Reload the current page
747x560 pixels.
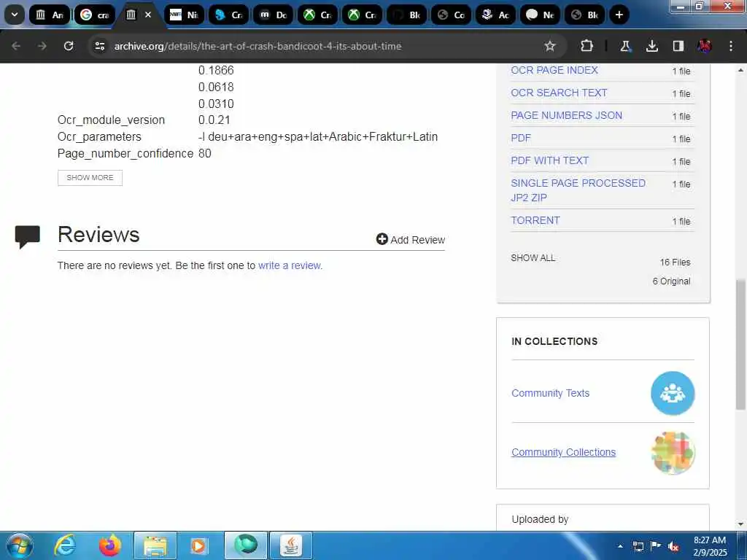coord(69,46)
